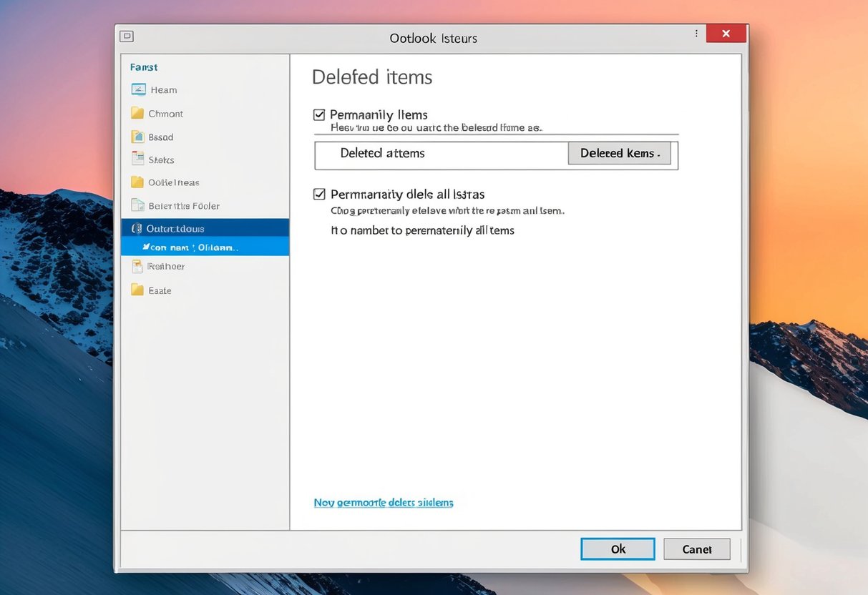The height and width of the screenshot is (595, 868).
Task: Click the yellow folder icon beside Eaate
Action: click(x=137, y=290)
